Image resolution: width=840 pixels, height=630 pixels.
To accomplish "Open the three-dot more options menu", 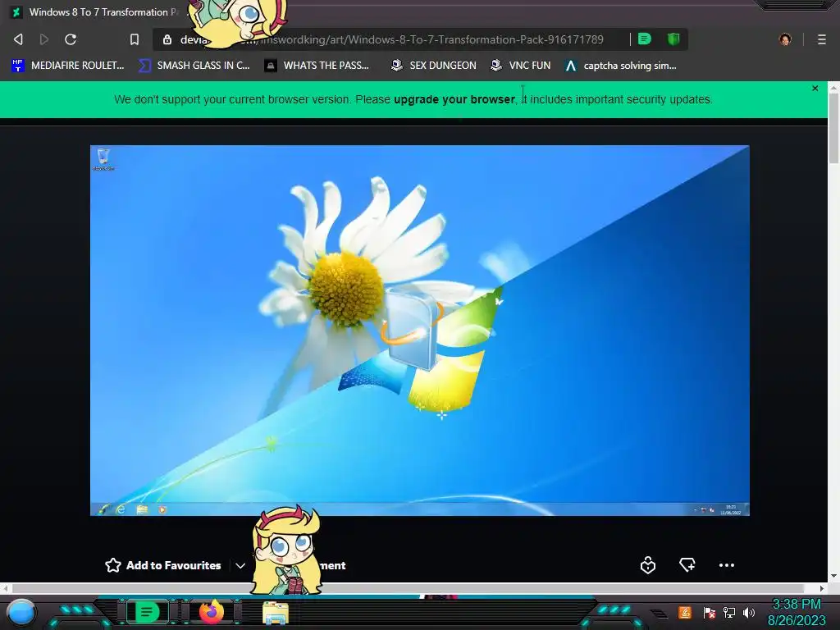I will pyautogui.click(x=727, y=565).
